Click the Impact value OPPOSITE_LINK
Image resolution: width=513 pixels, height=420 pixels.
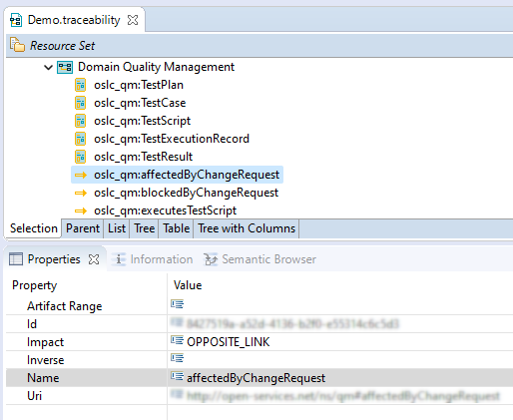click(228, 342)
